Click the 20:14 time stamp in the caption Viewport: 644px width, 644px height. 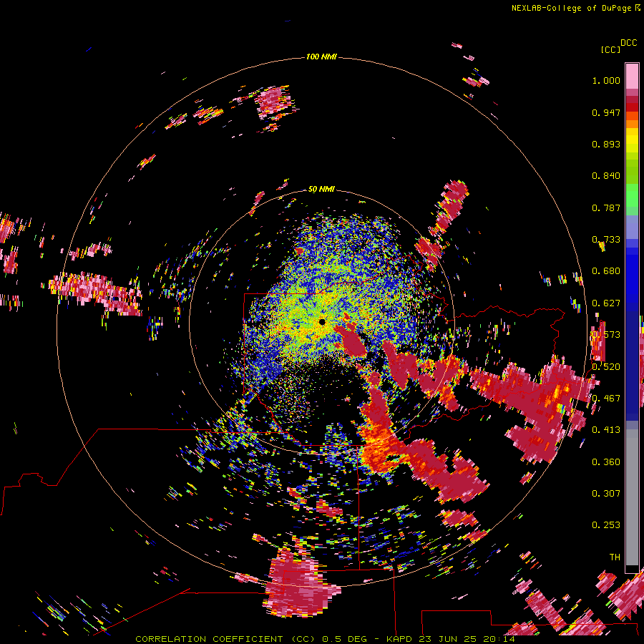point(499,639)
